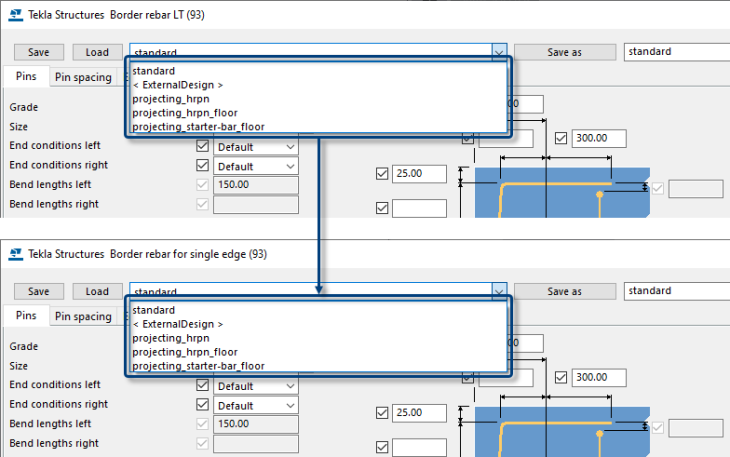730x457 pixels.
Task: Toggle checkbox below 25.00 field in single edge window
Action: point(382,447)
